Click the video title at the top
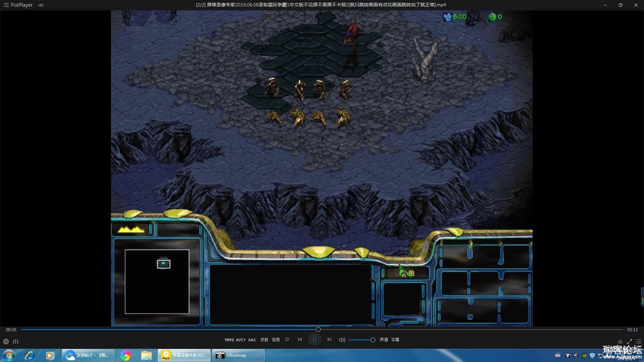The image size is (644, 362). tap(321, 5)
